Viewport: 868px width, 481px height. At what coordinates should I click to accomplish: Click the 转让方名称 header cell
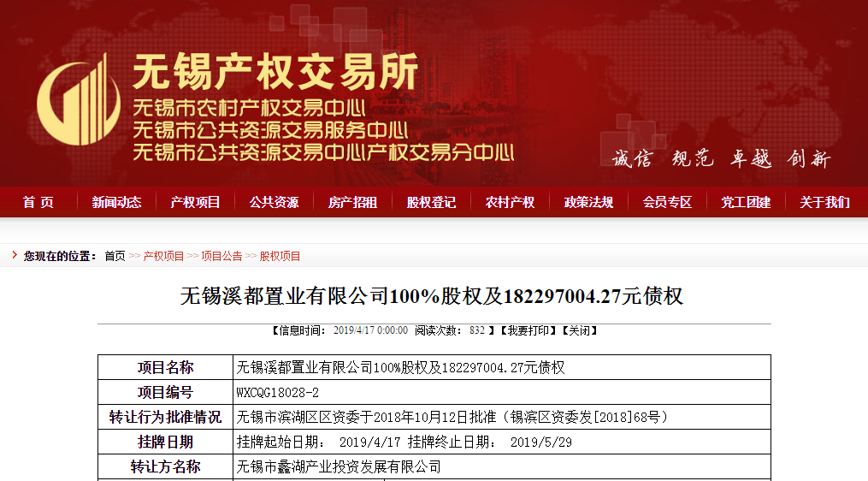coord(166,466)
